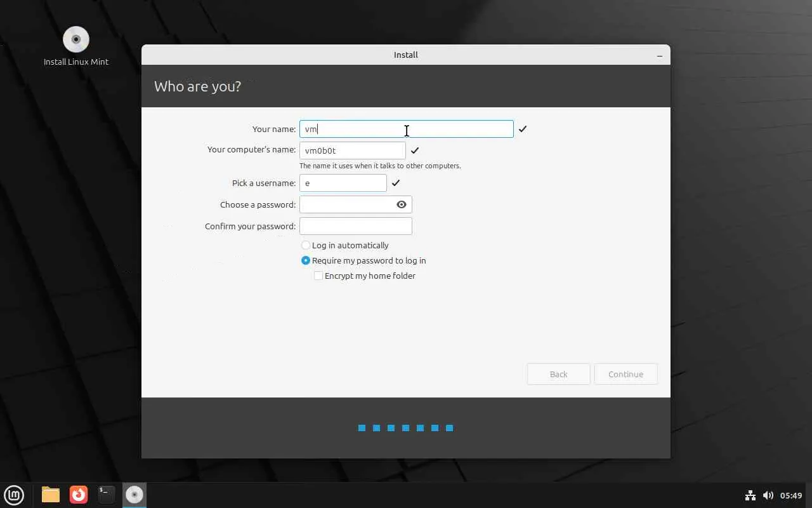Click the checkmark next to username
Viewport: 812px width, 508px height.
tap(396, 183)
